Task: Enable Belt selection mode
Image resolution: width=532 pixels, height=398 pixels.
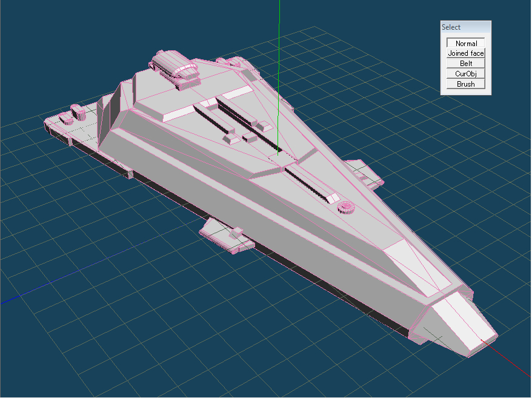Action: (x=466, y=64)
